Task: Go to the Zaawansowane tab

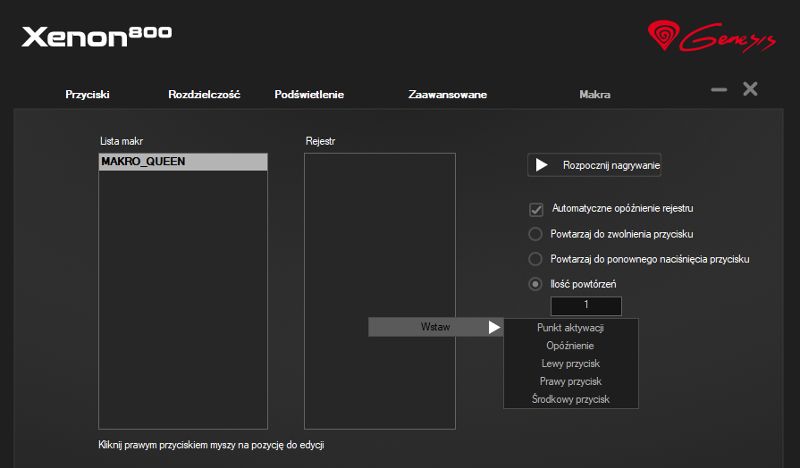Action: [447, 94]
